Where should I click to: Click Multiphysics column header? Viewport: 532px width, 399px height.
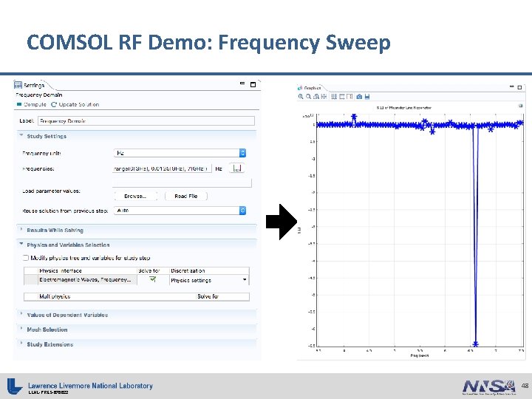coord(117,296)
